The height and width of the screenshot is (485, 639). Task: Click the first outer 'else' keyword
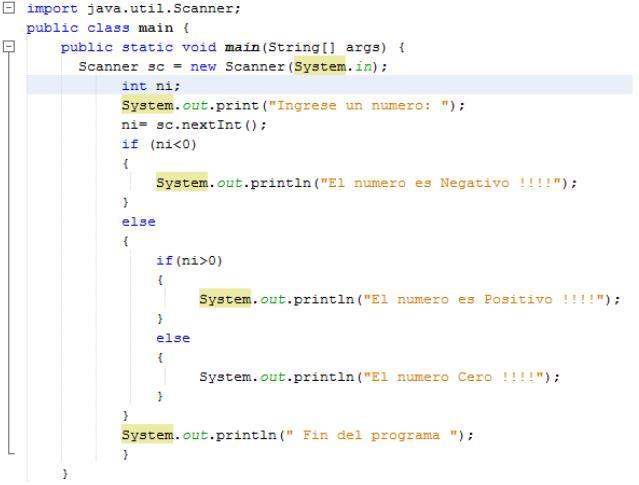139,222
